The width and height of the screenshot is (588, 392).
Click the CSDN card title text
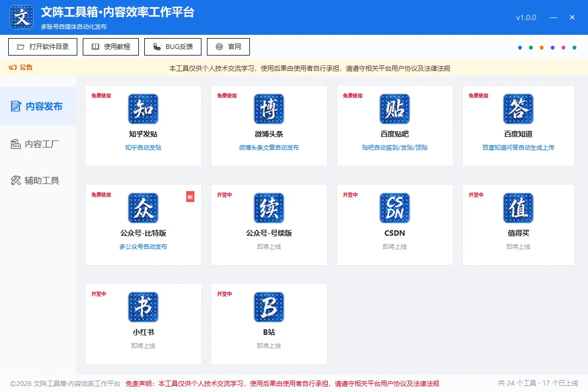[x=395, y=233]
